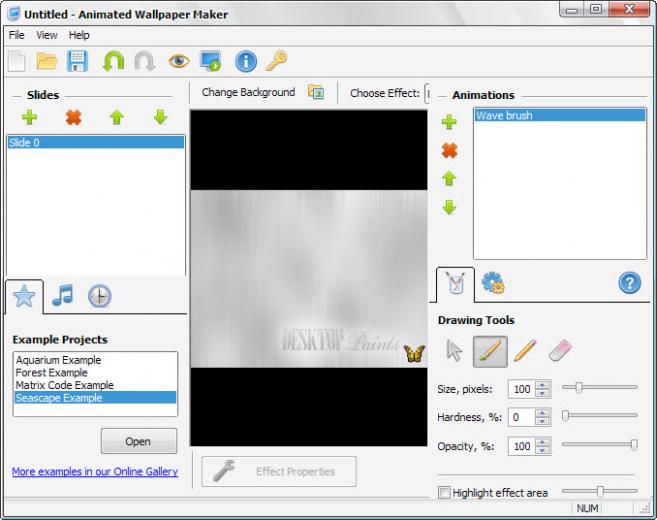Select the eraser drawing tool
This screenshot has height=520, width=657.
560,350
